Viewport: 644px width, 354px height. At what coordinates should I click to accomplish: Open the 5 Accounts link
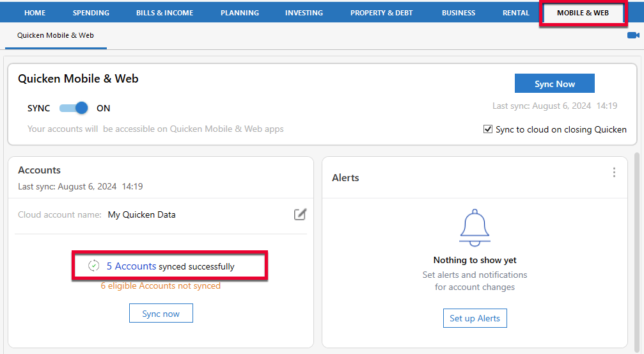point(132,266)
